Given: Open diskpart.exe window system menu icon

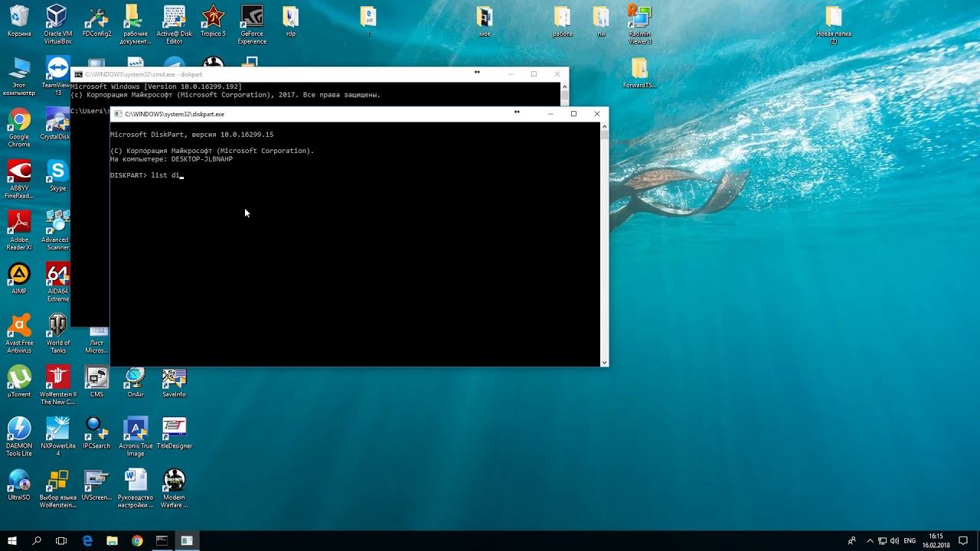Looking at the screenshot, I should click(118, 114).
